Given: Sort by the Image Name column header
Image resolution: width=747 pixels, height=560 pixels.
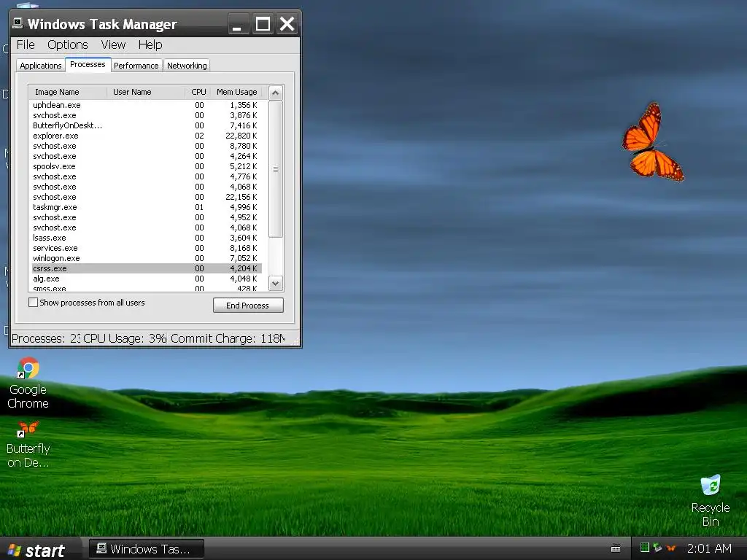Looking at the screenshot, I should pyautogui.click(x=68, y=92).
